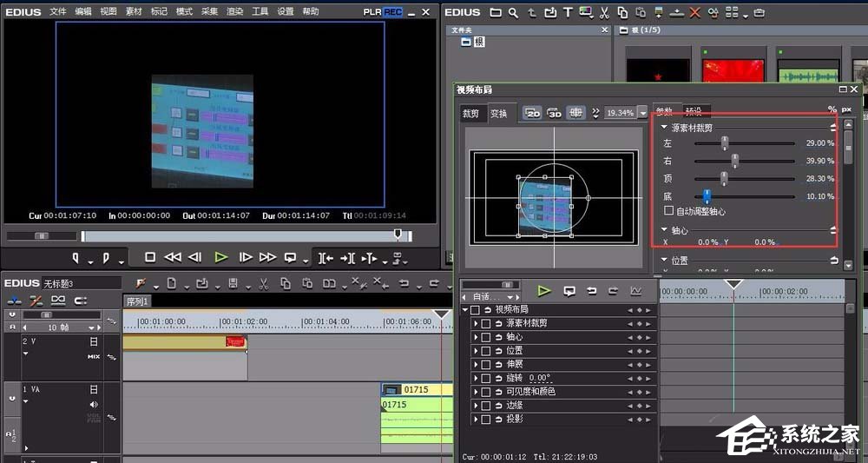Click the 底 crop slider handle
868x463 pixels.
tap(707, 197)
